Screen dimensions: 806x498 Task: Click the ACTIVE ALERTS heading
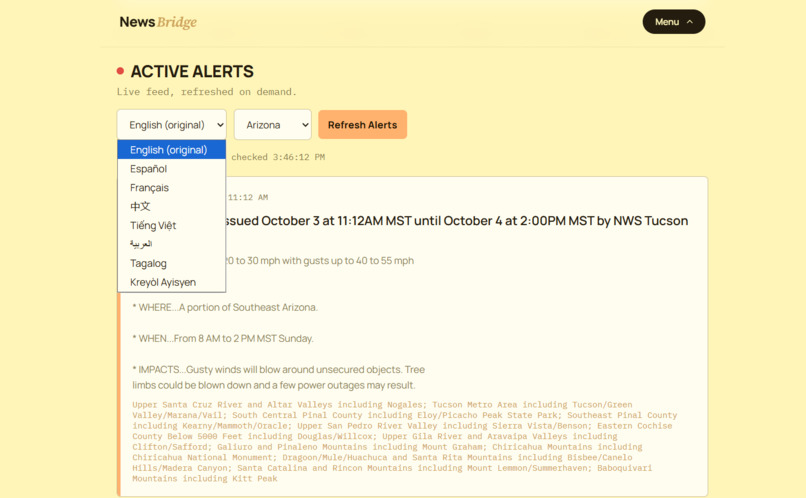pos(192,71)
